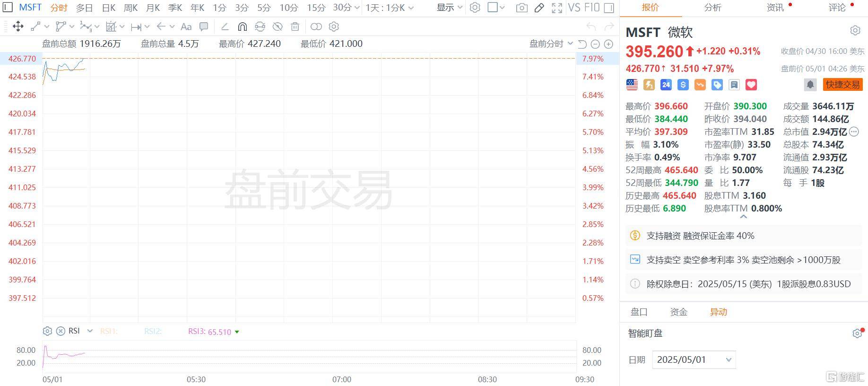Open the date dropdown showing 2025/05/01
Screen dimensions: 868x386
click(694, 360)
